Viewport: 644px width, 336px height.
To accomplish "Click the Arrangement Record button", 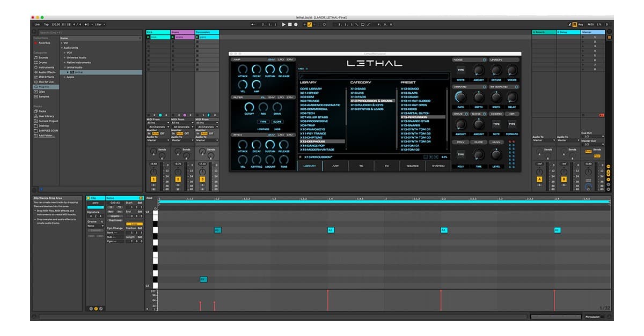I will (x=296, y=24).
